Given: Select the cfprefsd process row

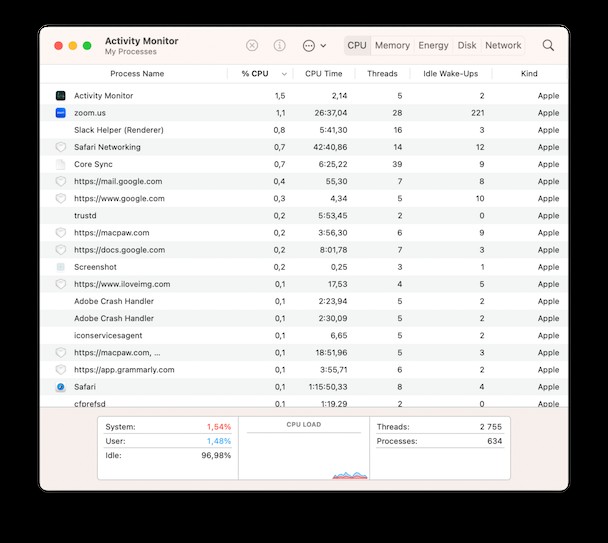Looking at the screenshot, I should pos(304,402).
